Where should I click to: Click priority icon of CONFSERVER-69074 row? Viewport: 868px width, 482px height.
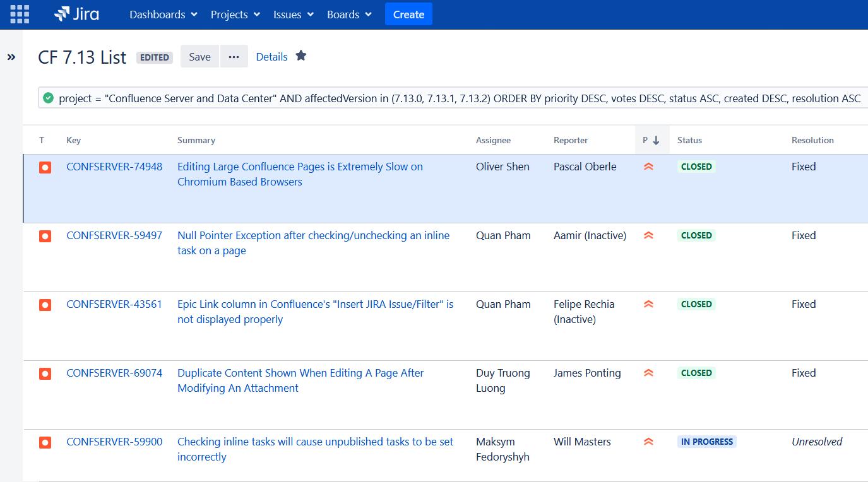coord(648,373)
